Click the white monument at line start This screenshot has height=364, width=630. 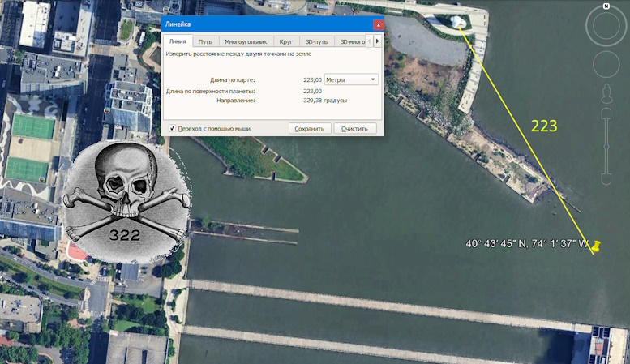[456, 22]
